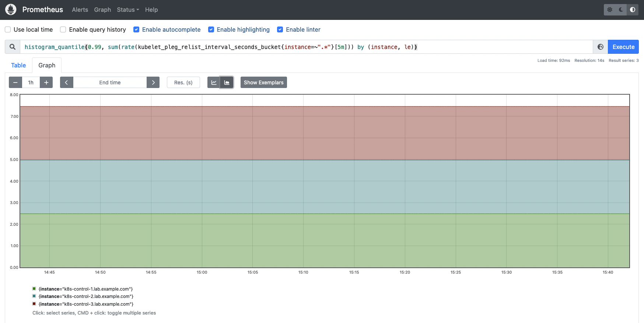This screenshot has height=323, width=644.
Task: Switch to the Table tab
Action: click(x=18, y=65)
